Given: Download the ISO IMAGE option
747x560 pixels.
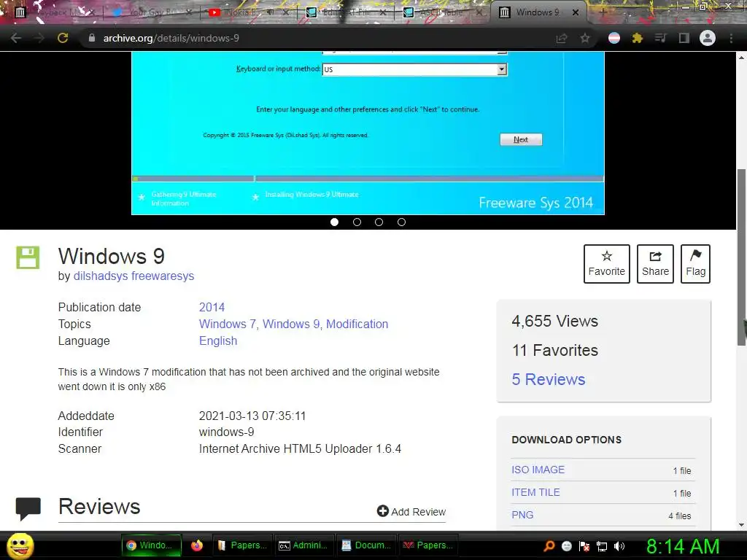Looking at the screenshot, I should tap(538, 470).
